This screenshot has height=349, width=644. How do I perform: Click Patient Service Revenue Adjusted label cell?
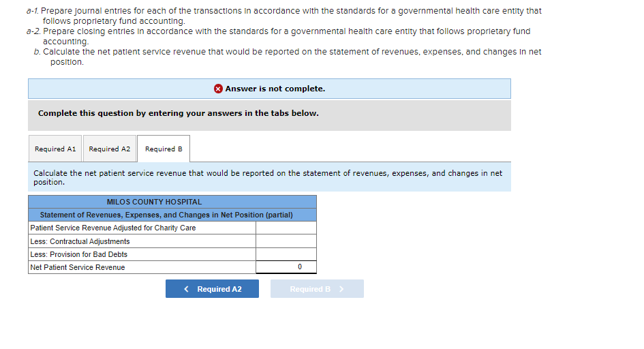[x=142, y=228]
